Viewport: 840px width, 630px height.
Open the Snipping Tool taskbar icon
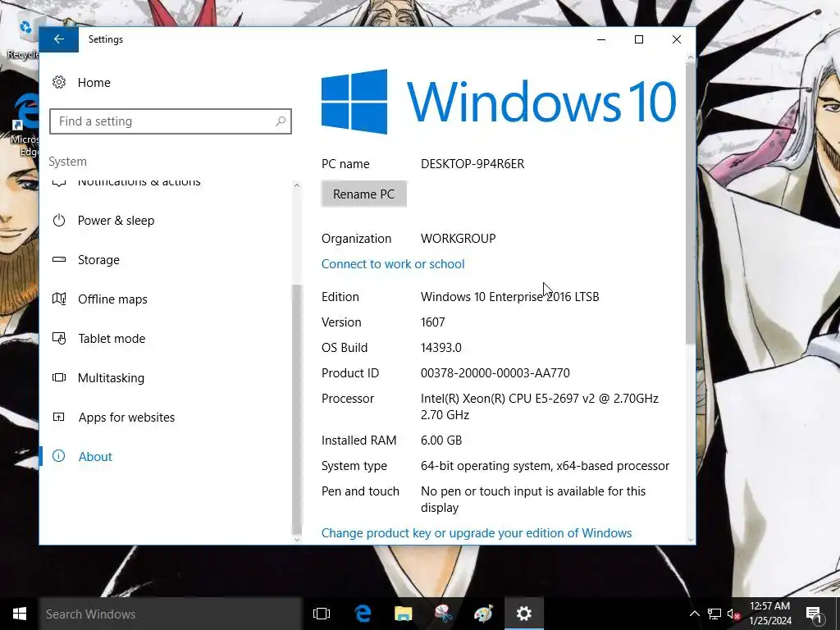pyautogui.click(x=444, y=614)
